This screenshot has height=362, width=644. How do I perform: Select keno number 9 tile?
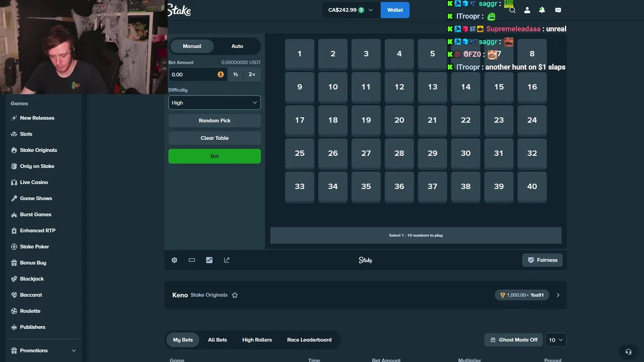(x=300, y=87)
